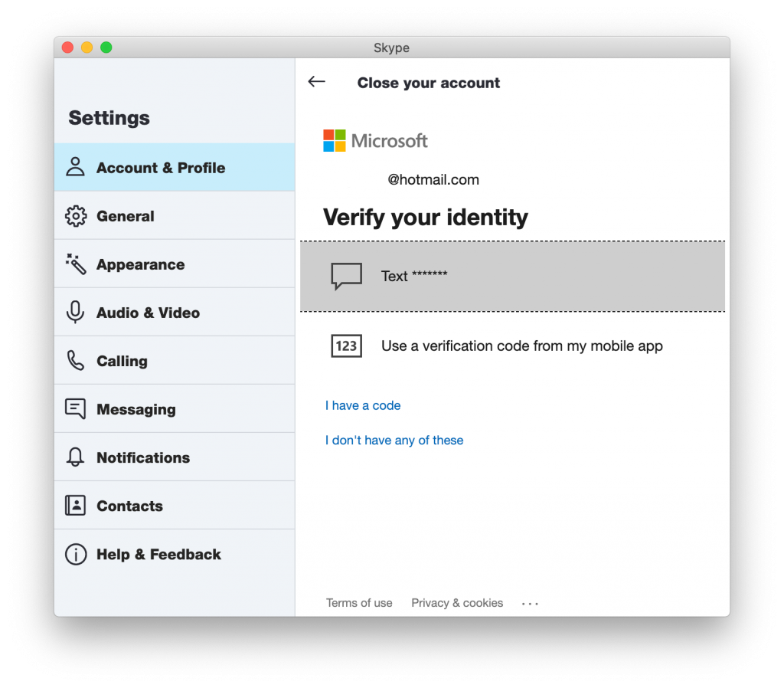
Task: Open Account & Profile settings
Action: (175, 167)
